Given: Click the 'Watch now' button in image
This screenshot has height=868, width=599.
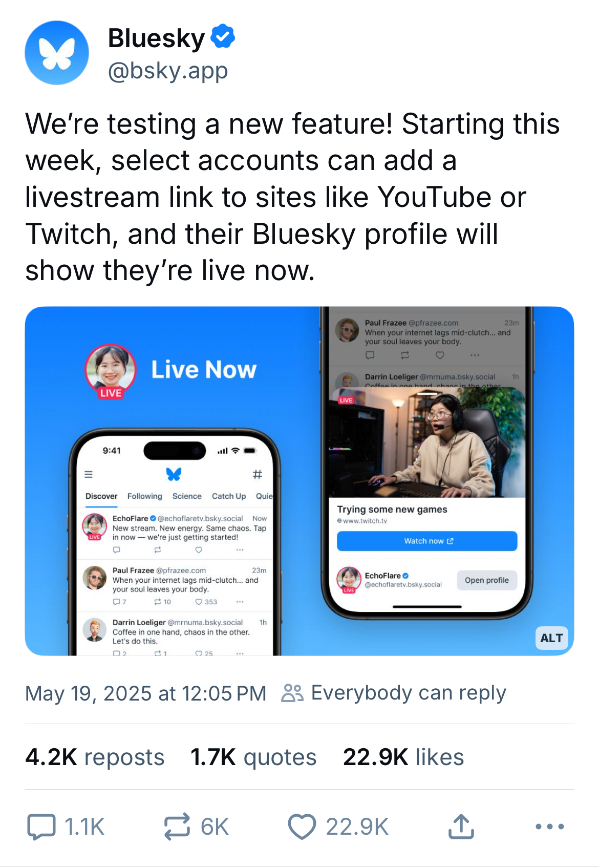Looking at the screenshot, I should click(x=427, y=541).
